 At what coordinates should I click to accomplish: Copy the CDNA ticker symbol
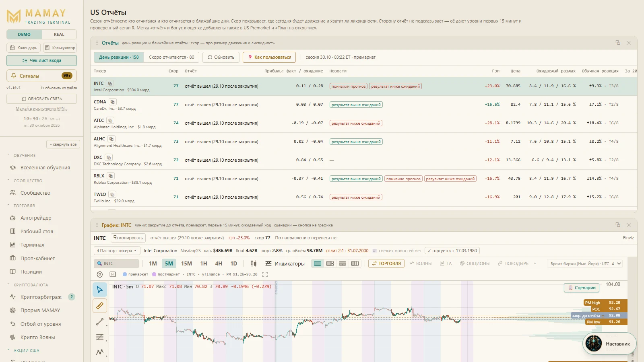[x=113, y=102]
